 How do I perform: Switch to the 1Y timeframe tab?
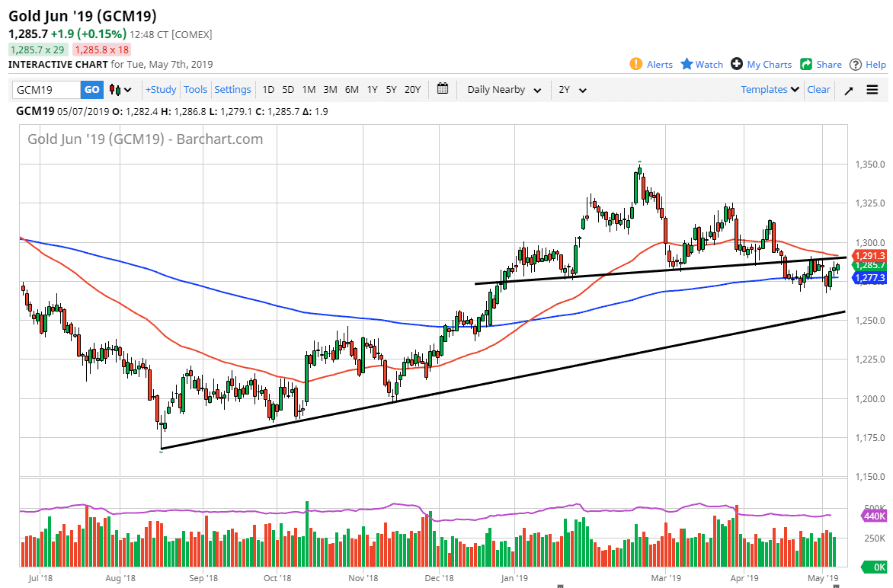pyautogui.click(x=372, y=89)
